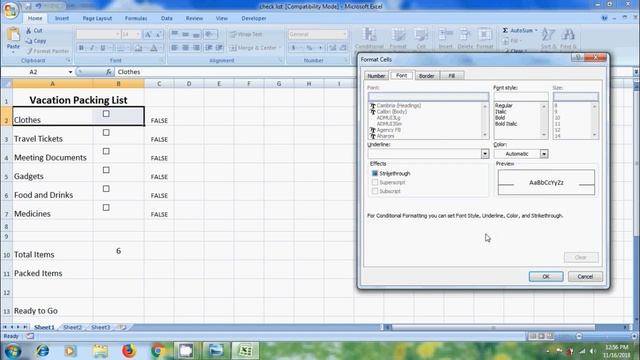Click the Merge & Center icon
640x360 pixels.
(x=233, y=48)
